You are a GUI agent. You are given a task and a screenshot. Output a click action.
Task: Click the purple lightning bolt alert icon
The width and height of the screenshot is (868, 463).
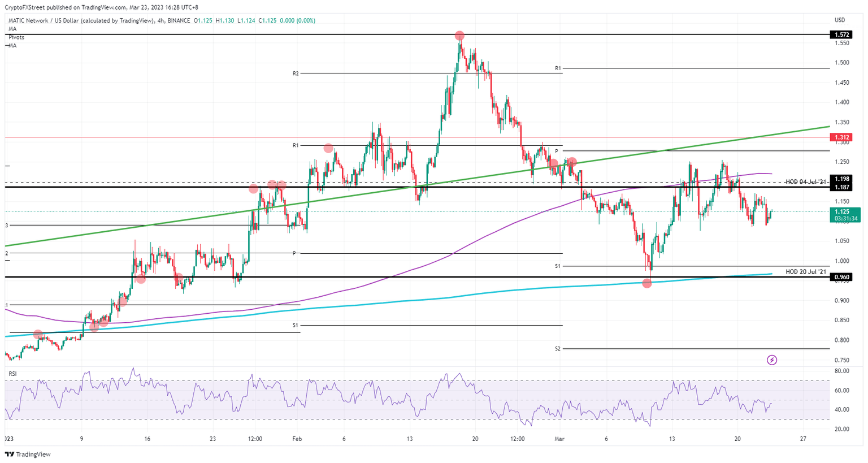(x=771, y=360)
